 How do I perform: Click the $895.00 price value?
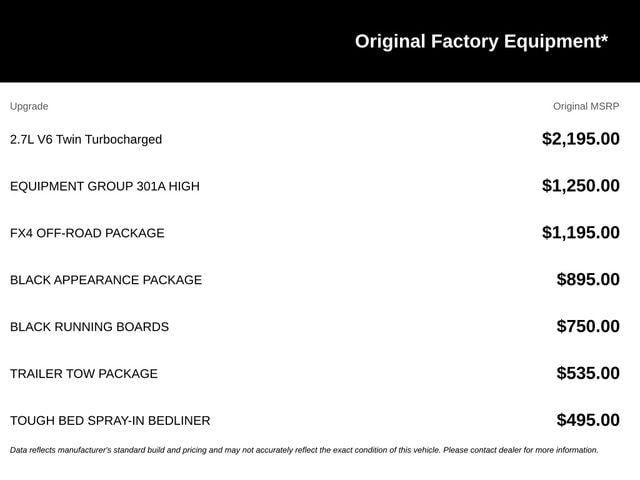click(x=588, y=280)
